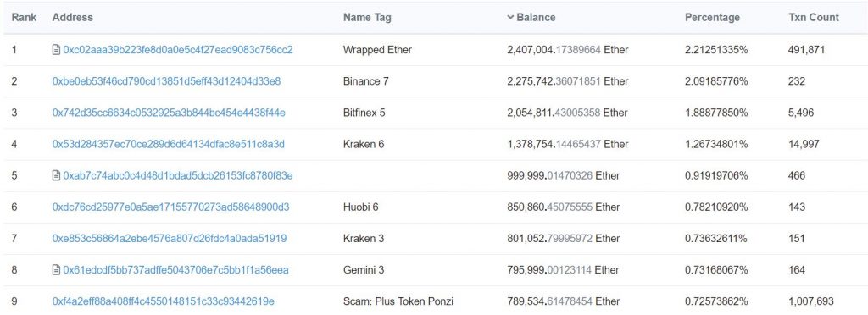
Task: Click percentage 0.73632611%
Action: (717, 239)
